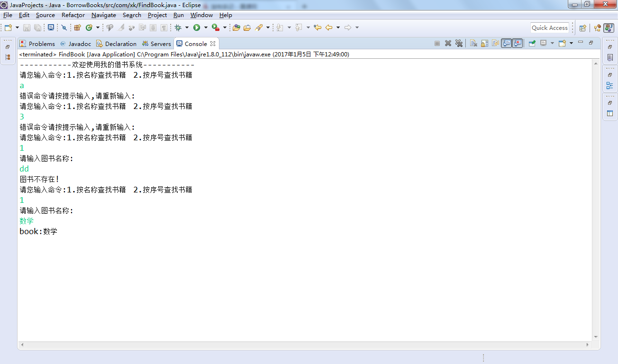Open the Display Selected Console dropdown
618x364 pixels.
click(x=553, y=43)
